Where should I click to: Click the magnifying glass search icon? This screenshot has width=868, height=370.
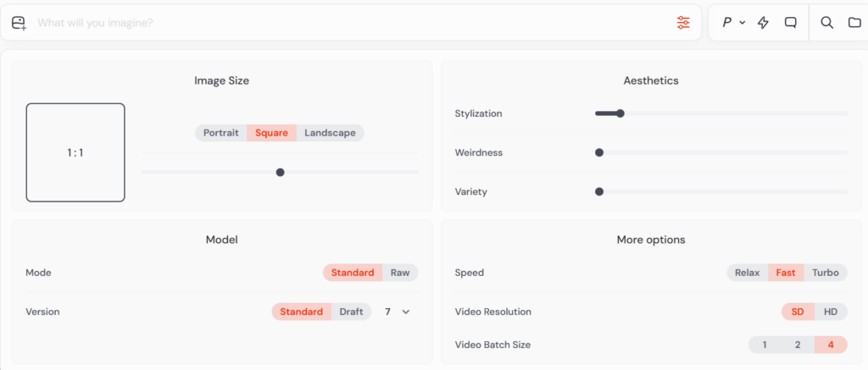tap(826, 23)
